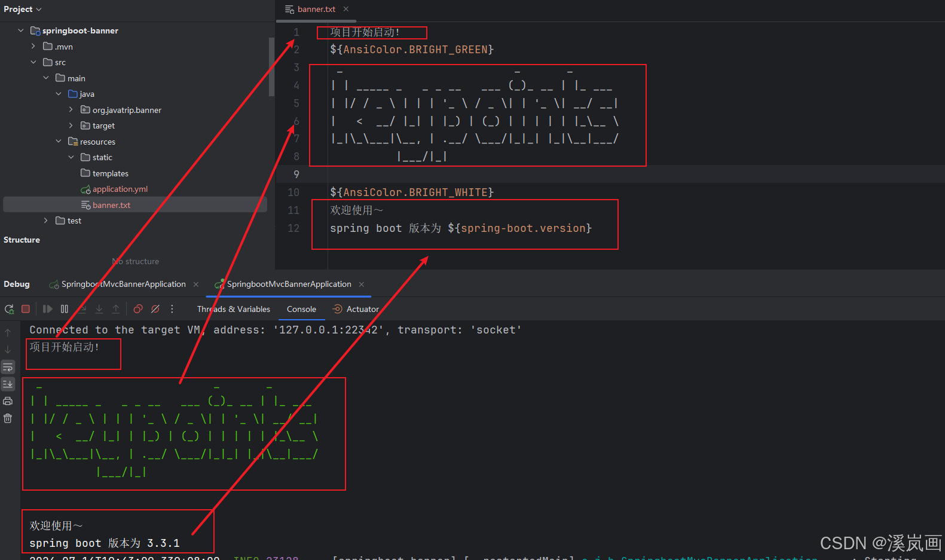Step out in debugger

point(116,309)
